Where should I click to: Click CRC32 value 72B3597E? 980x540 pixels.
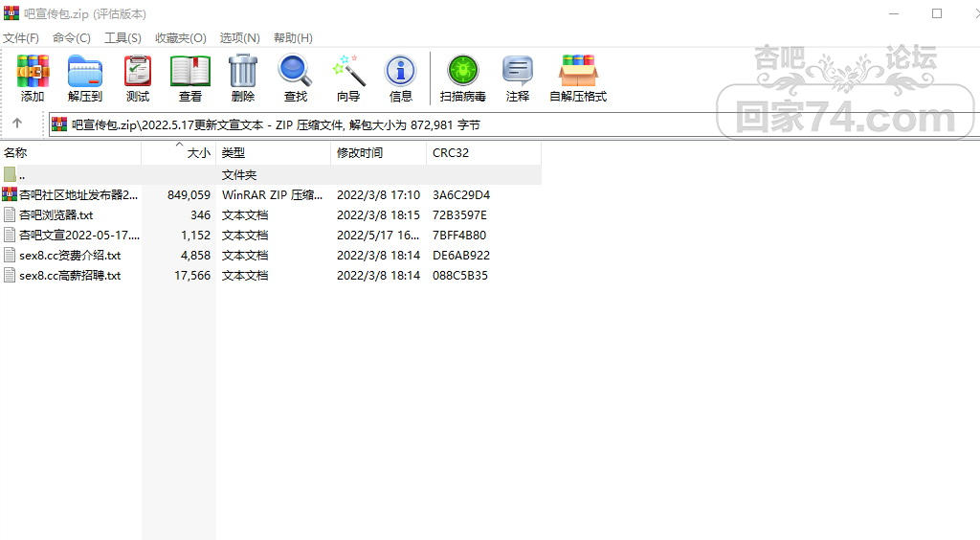(x=459, y=215)
